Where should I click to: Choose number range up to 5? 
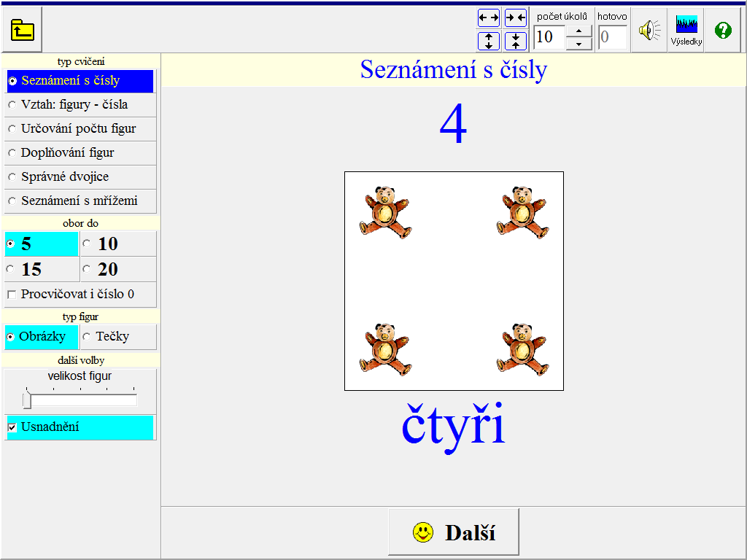(x=42, y=244)
